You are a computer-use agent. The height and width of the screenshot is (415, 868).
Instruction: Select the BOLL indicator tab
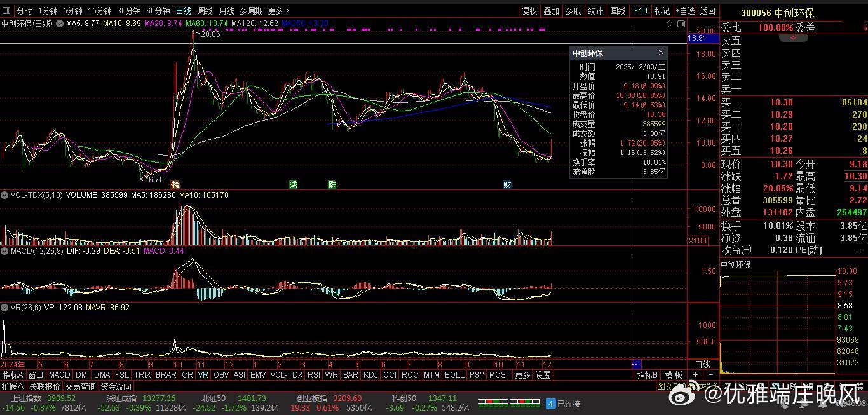click(454, 375)
